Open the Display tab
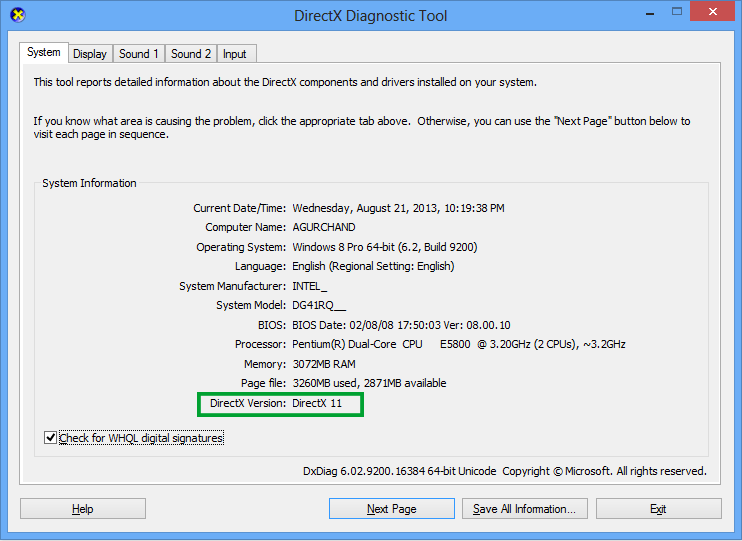Viewport: 742px width, 541px height. 90,54
